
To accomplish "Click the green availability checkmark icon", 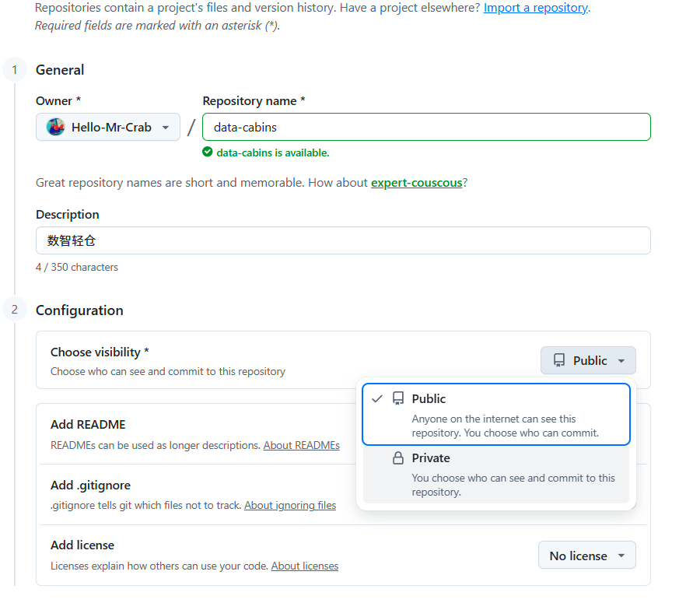I will pyautogui.click(x=207, y=152).
